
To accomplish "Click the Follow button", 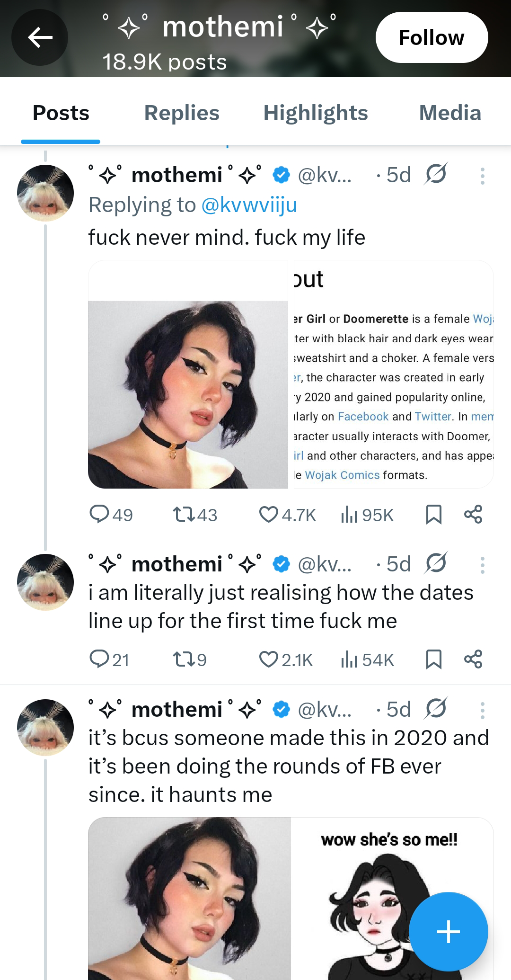I will (x=431, y=37).
